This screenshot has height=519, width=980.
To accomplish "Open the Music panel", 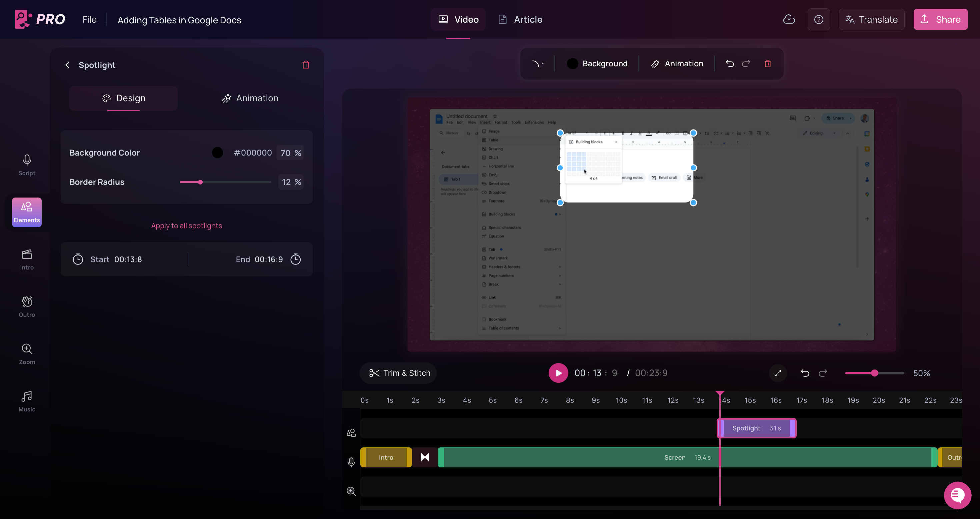I will coord(27,401).
